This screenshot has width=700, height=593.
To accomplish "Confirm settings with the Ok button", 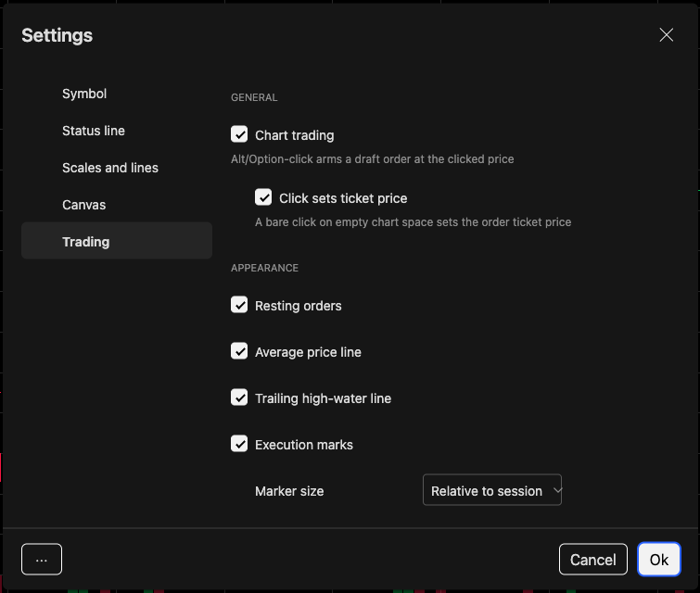I will 659,560.
